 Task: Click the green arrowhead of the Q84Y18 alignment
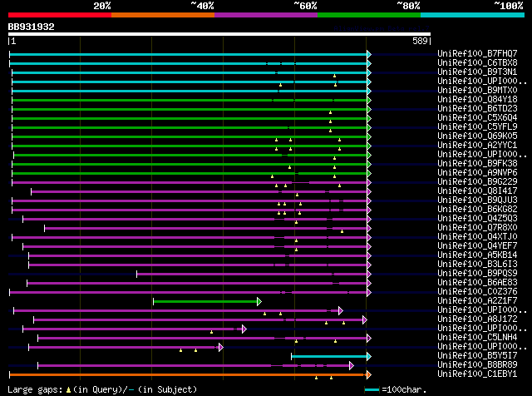pos(369,100)
